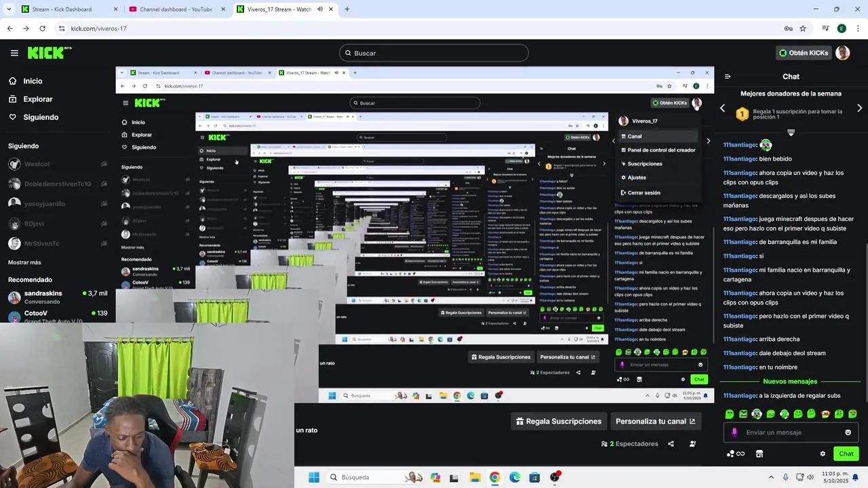Reload the page
The width and height of the screenshot is (868, 488).
tap(42, 28)
